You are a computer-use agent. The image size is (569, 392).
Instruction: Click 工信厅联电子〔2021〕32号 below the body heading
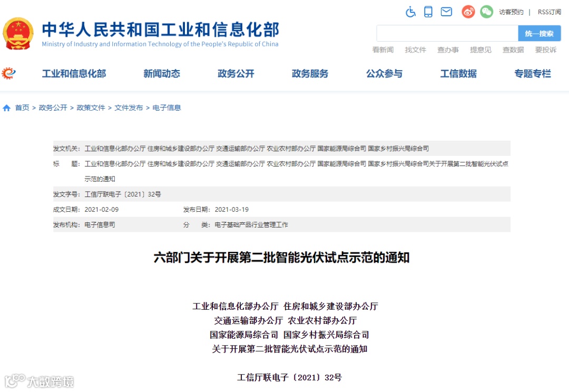click(x=289, y=377)
